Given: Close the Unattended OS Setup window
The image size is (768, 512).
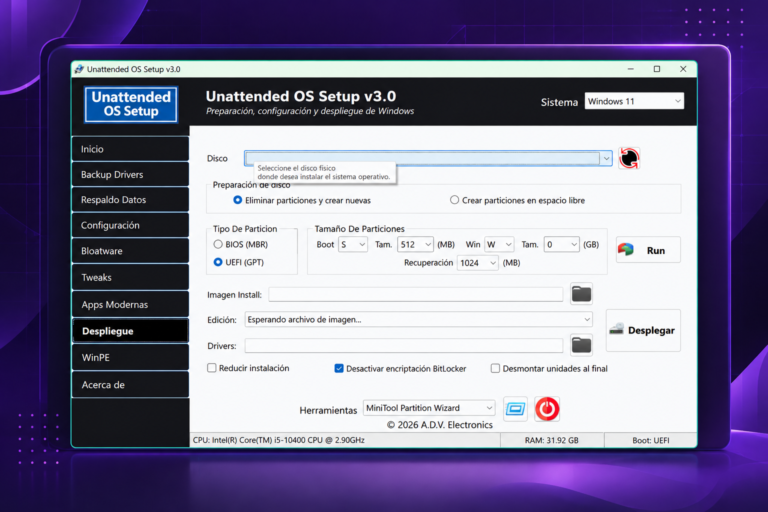Looking at the screenshot, I should (683, 69).
